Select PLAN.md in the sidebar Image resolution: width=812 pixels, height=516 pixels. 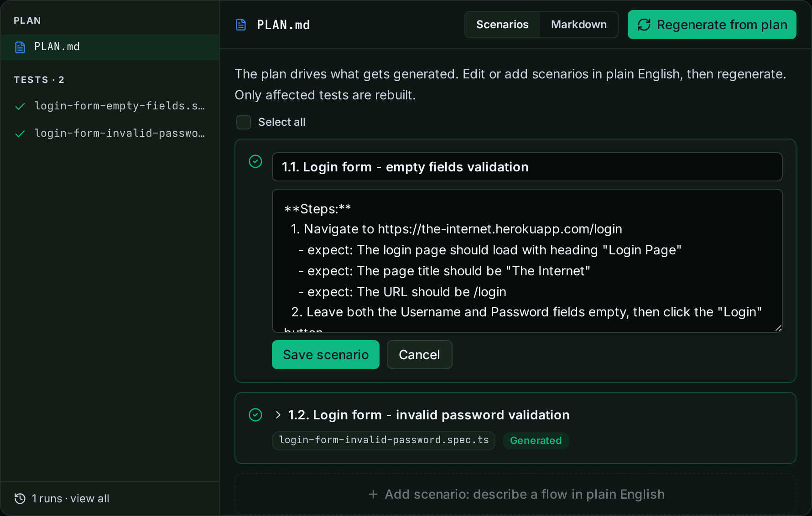(x=110, y=47)
